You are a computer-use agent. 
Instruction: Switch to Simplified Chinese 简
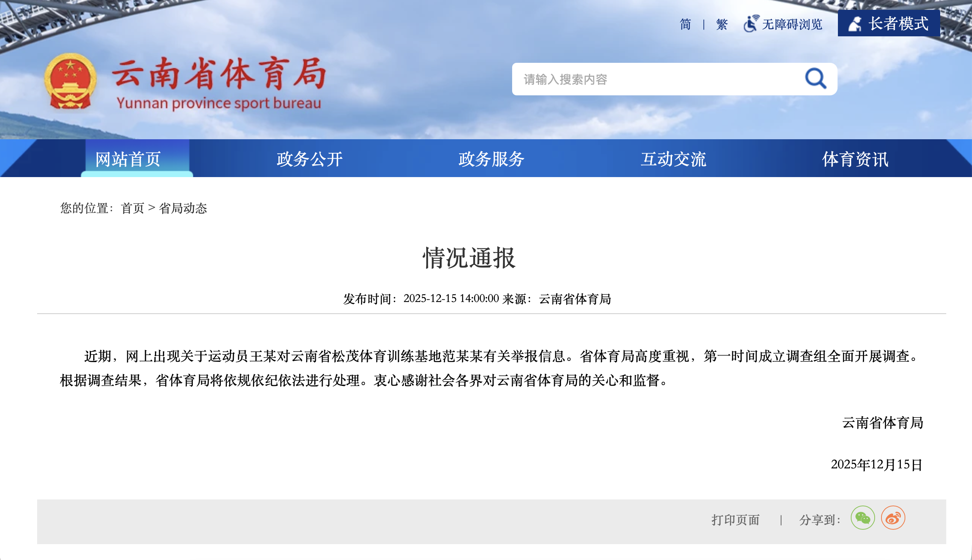(x=685, y=24)
